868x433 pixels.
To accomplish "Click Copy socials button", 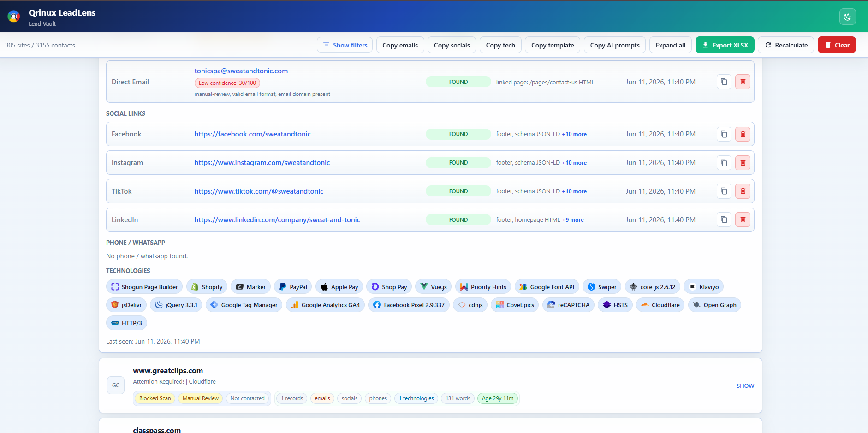I will 452,45.
